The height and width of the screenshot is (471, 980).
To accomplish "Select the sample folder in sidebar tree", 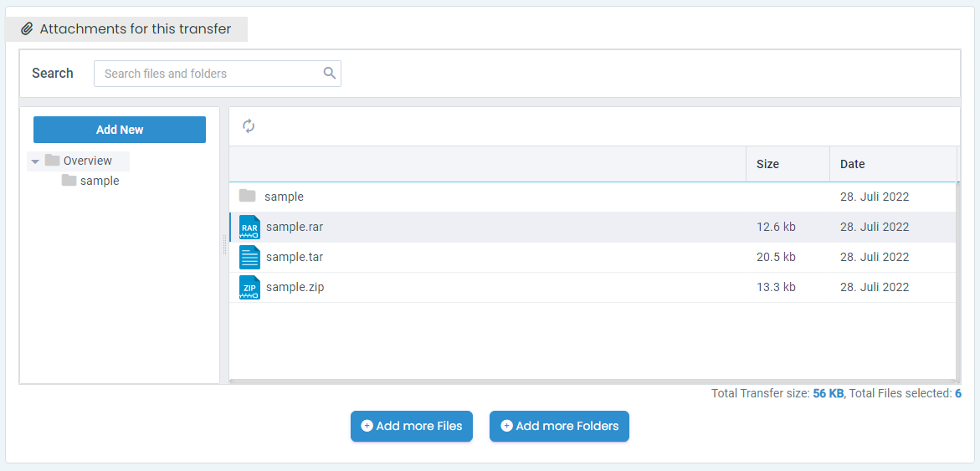I will pyautogui.click(x=99, y=181).
